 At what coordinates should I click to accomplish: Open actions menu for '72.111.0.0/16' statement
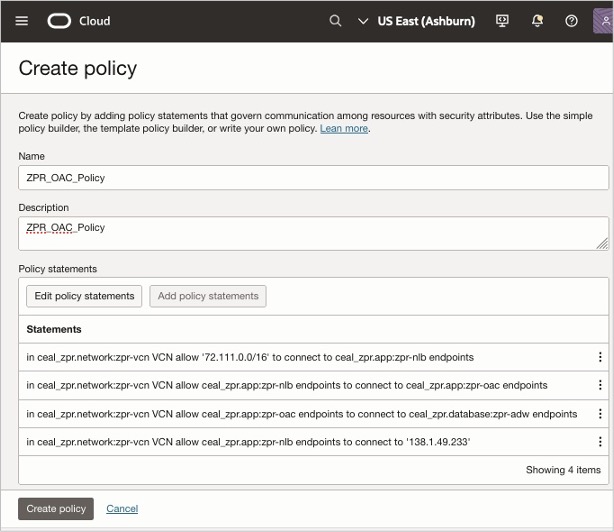(x=600, y=357)
